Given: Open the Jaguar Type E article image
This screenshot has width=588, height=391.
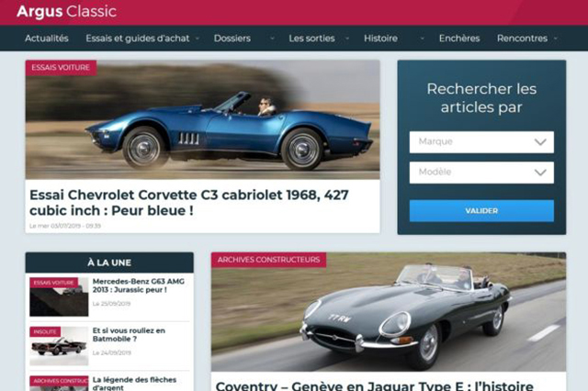Looking at the screenshot, I should click(x=389, y=312).
